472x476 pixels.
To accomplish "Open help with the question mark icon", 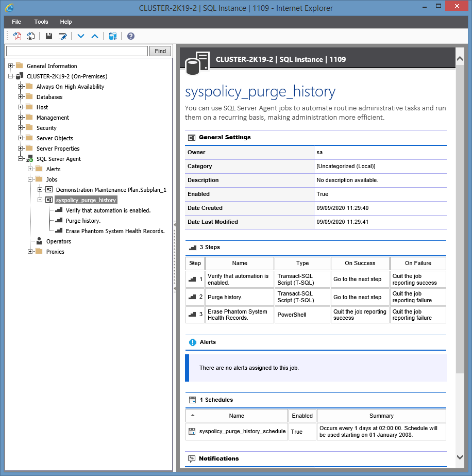I will pos(131,36).
